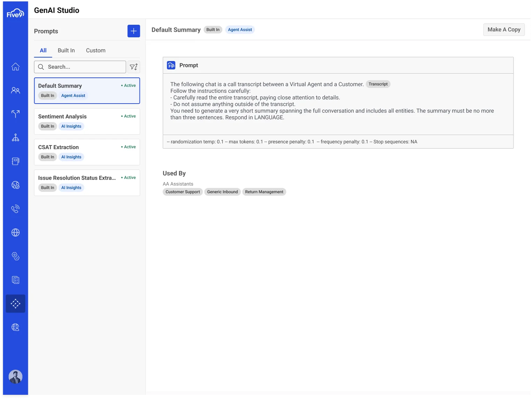The image size is (532, 399).
Task: Open the Customer Support assistant chip
Action: [182, 192]
